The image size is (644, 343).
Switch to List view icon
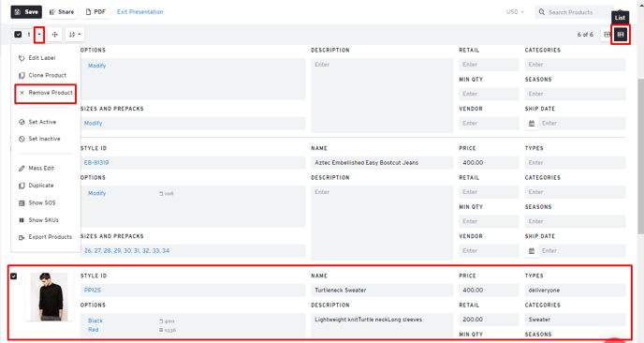[621, 35]
